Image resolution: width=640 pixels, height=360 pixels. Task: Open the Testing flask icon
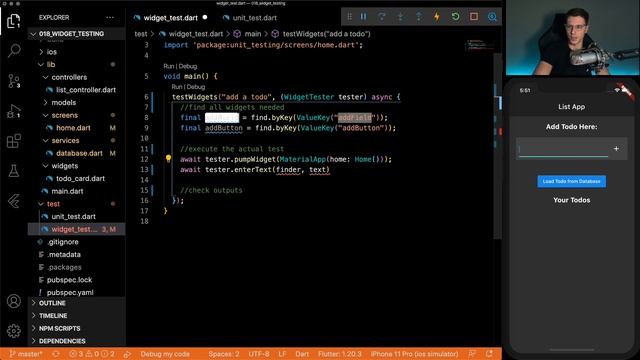click(14, 171)
